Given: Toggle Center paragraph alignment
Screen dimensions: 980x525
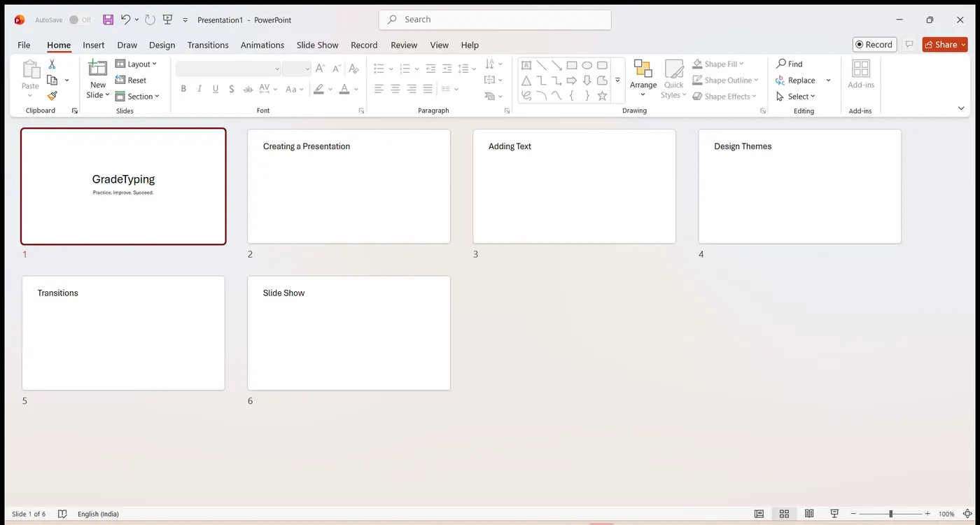Looking at the screenshot, I should [x=395, y=89].
